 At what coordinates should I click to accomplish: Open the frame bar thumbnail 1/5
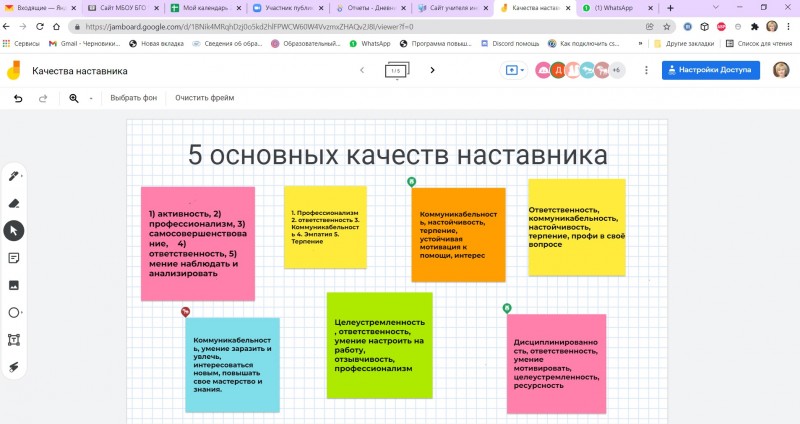(x=395, y=71)
